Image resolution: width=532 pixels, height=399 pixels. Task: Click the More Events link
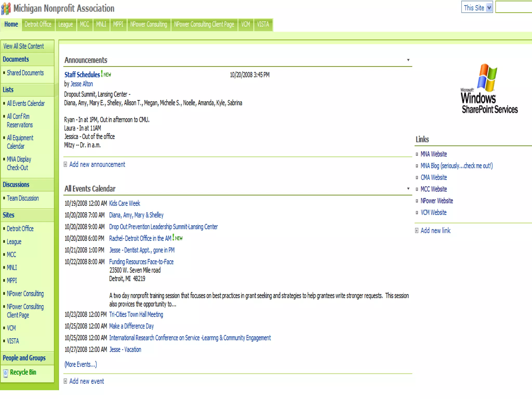(x=81, y=364)
